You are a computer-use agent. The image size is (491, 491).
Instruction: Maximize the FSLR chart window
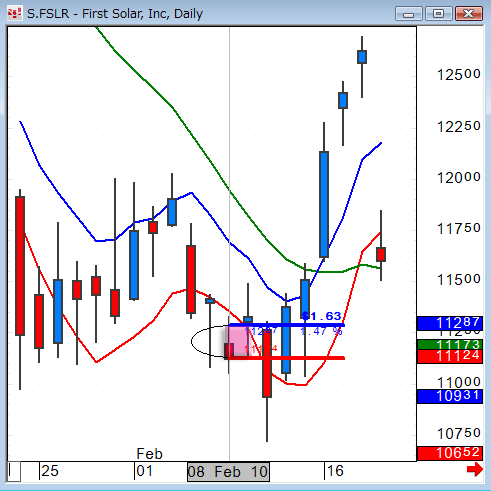click(x=438, y=14)
